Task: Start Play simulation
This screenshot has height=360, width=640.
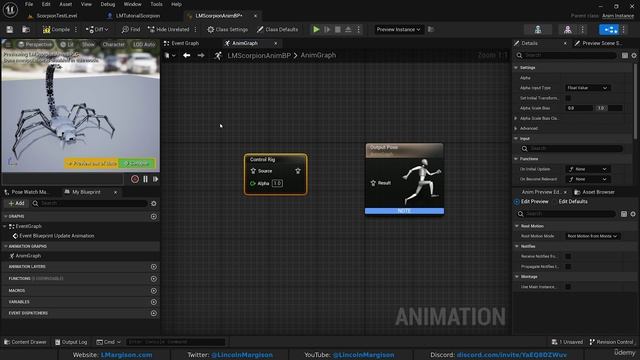Action: pyautogui.click(x=316, y=29)
